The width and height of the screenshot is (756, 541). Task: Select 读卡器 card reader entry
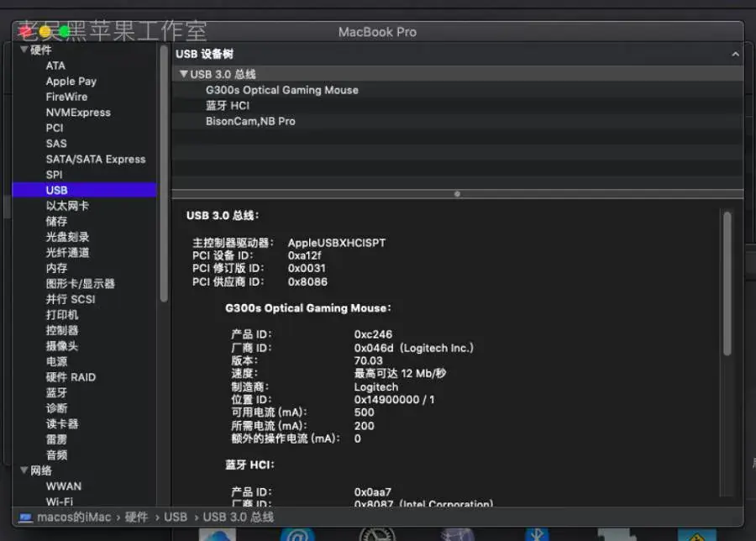(61, 424)
